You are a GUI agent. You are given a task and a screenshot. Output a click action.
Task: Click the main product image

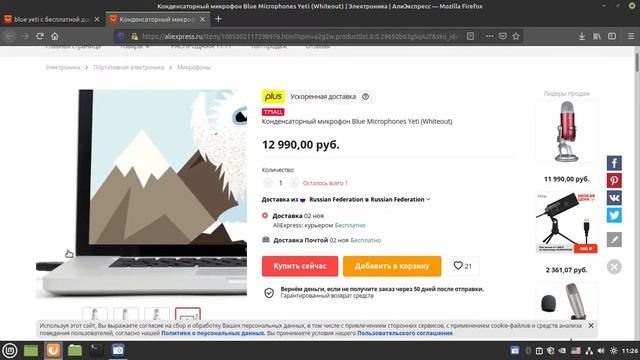coord(141,194)
